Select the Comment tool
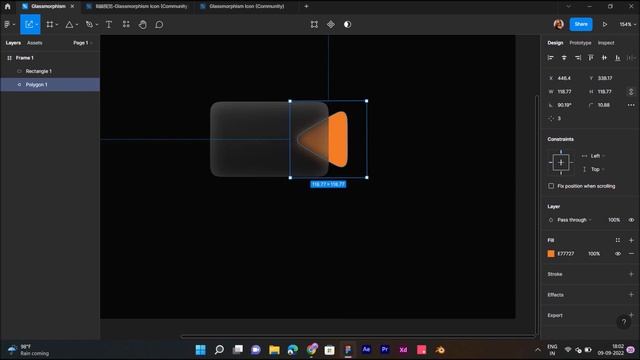Screen dimensions: 640x360 point(159,24)
